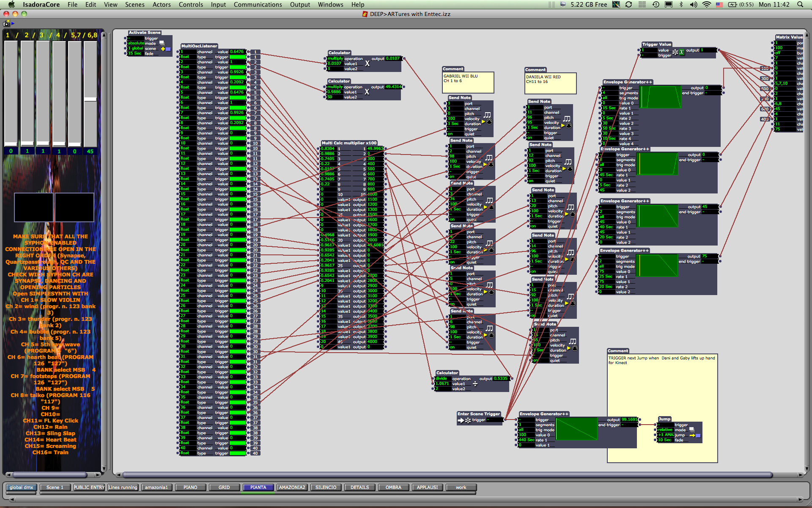
Task: Open 'float' type popup for MultiOscListener channel 1
Action: click(x=187, y=57)
